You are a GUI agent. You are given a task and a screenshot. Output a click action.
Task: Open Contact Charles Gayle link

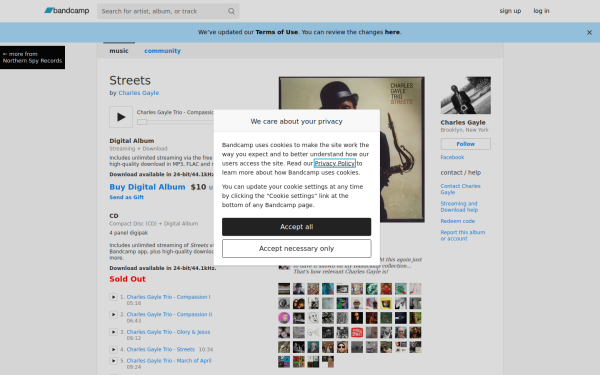pyautogui.click(x=460, y=189)
